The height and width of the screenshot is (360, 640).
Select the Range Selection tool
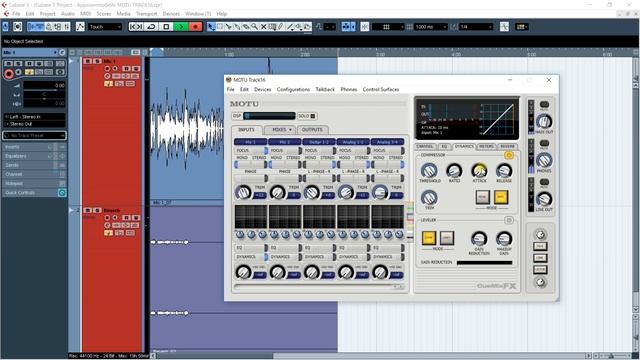click(x=220, y=27)
